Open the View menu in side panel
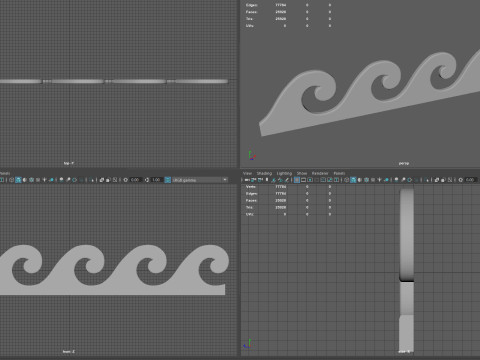Screen dimensions: 480x360 pos(247,173)
